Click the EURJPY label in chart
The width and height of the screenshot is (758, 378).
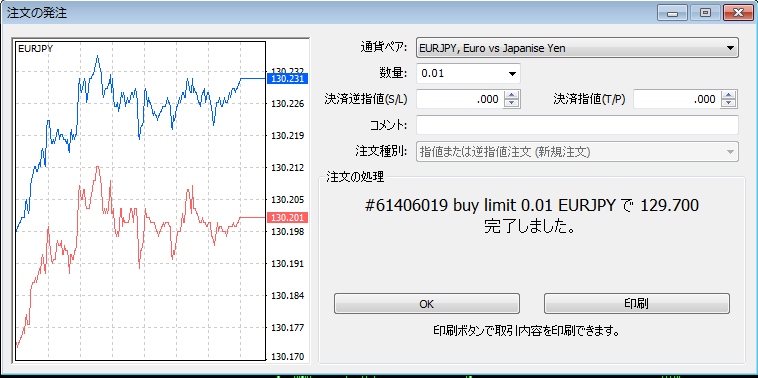(35, 48)
